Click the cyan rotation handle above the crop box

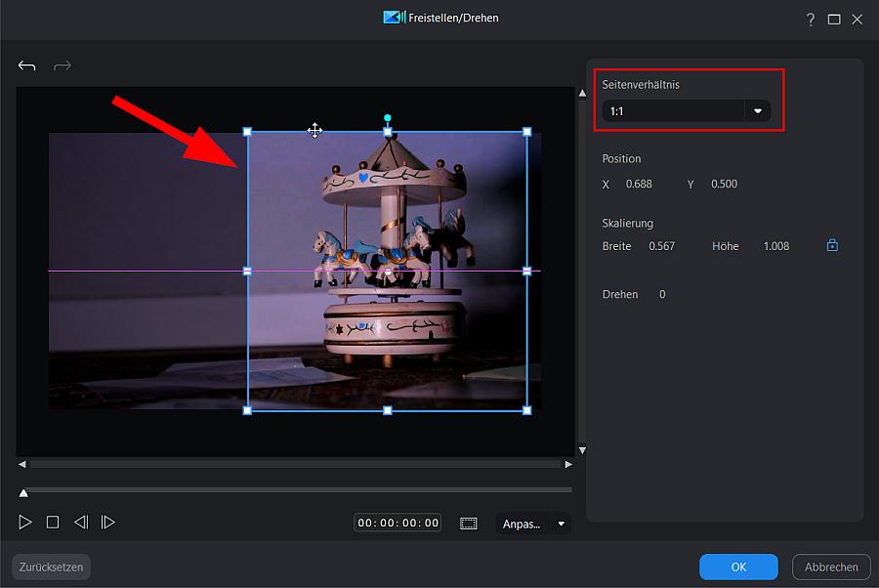click(388, 118)
